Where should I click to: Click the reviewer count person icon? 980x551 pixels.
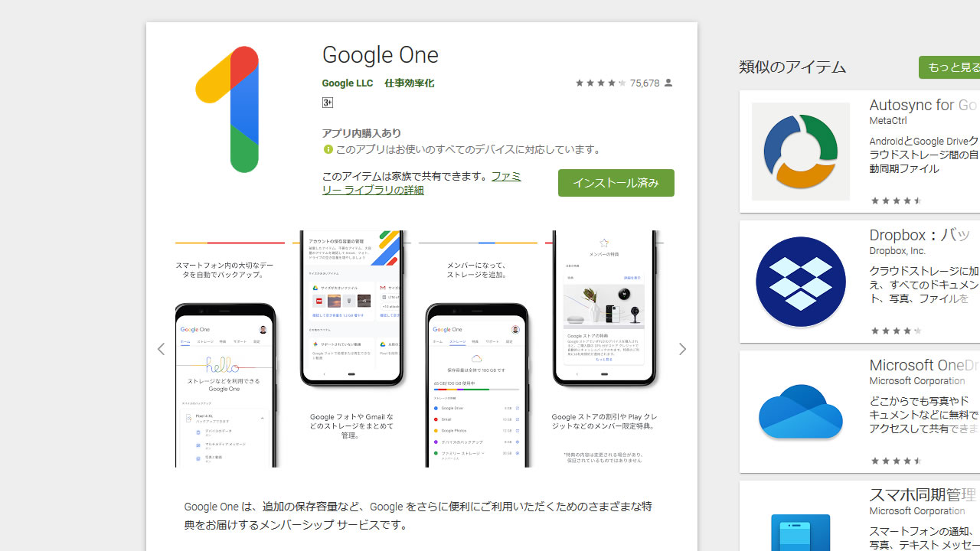pyautogui.click(x=668, y=83)
